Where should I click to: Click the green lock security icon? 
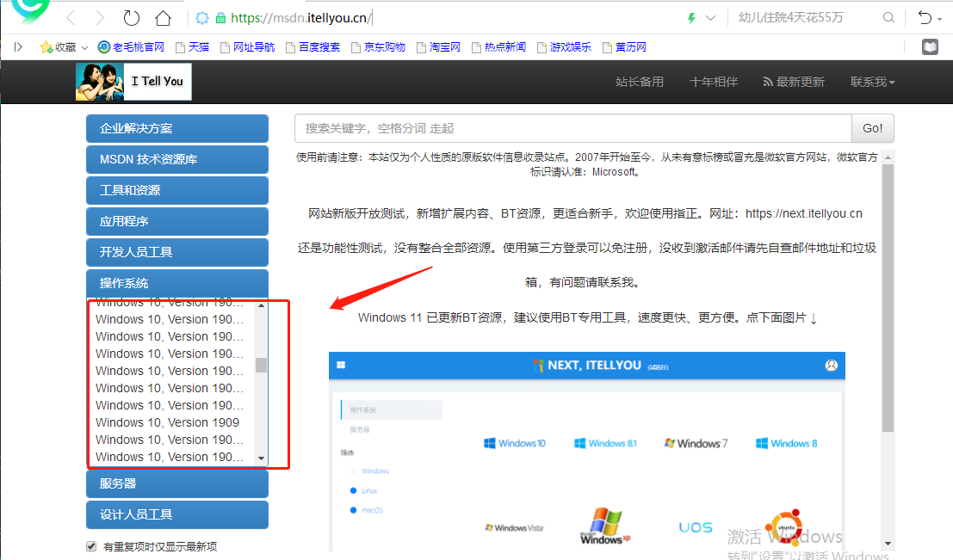point(221,18)
